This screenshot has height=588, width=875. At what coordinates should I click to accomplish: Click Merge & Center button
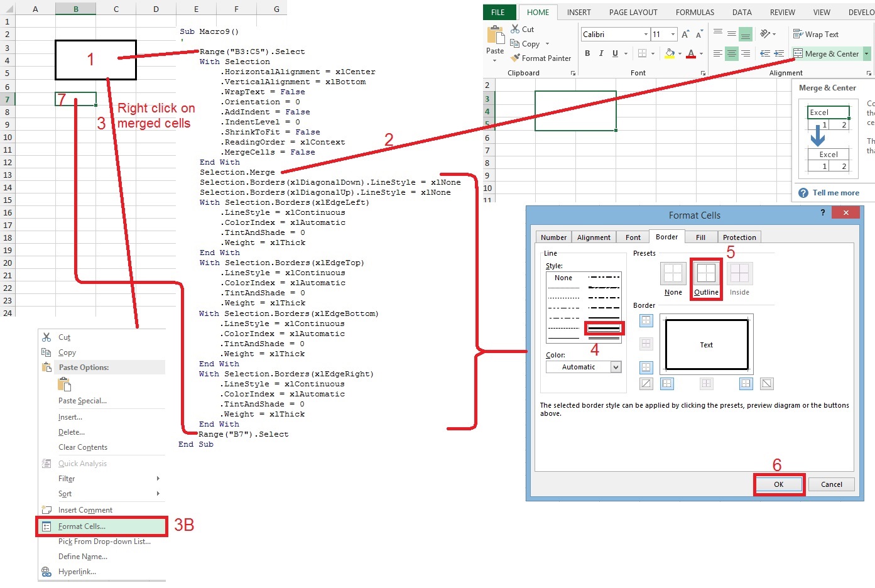click(826, 53)
